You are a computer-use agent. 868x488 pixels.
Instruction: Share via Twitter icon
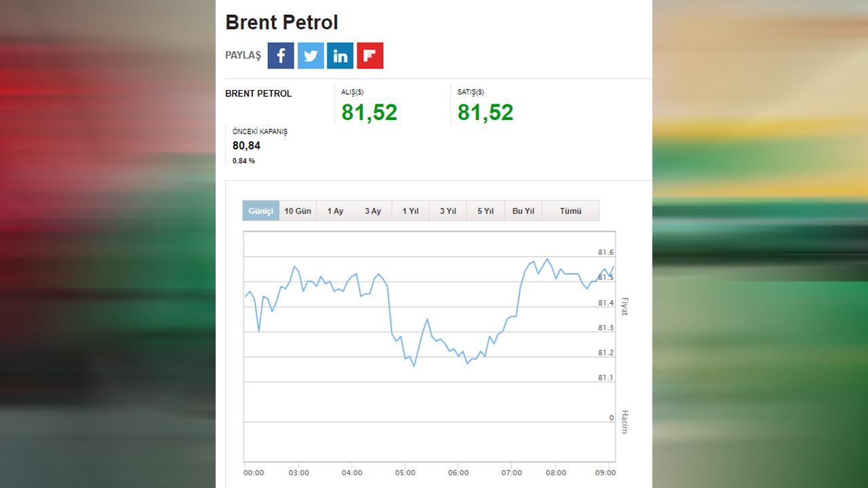[x=311, y=56]
